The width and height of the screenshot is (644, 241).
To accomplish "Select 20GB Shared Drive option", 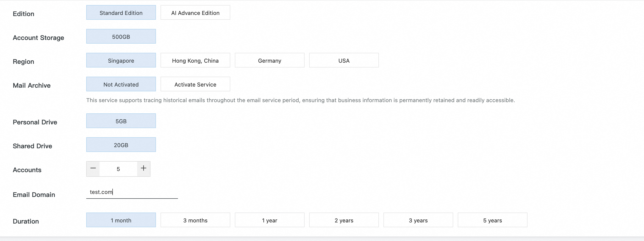I will pos(121,145).
